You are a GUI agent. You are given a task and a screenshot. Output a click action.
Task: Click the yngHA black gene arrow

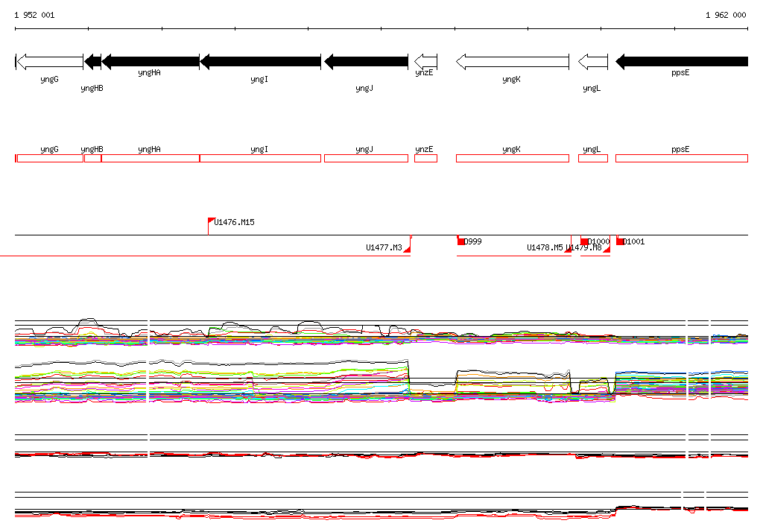point(151,61)
